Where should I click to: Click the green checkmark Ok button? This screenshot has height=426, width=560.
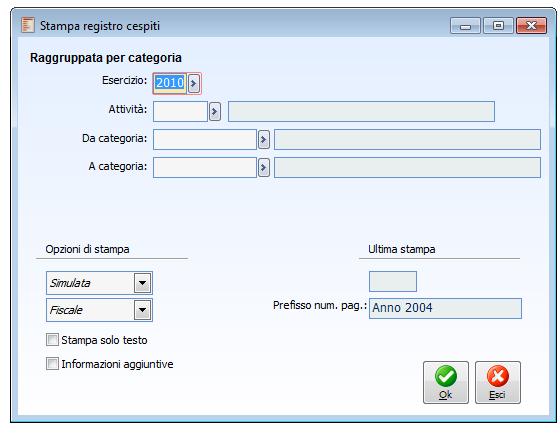coord(446,382)
